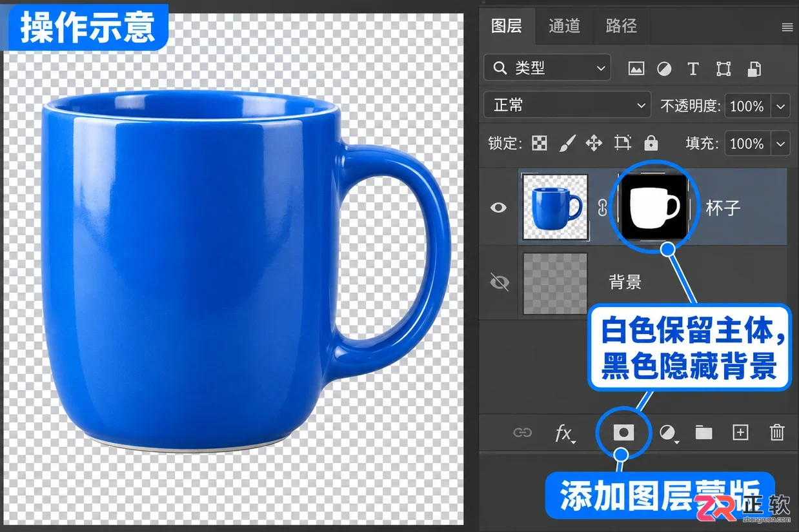Screen dimensions: 799x532
Task: Filter layers by pixel image icon
Action: click(x=636, y=68)
